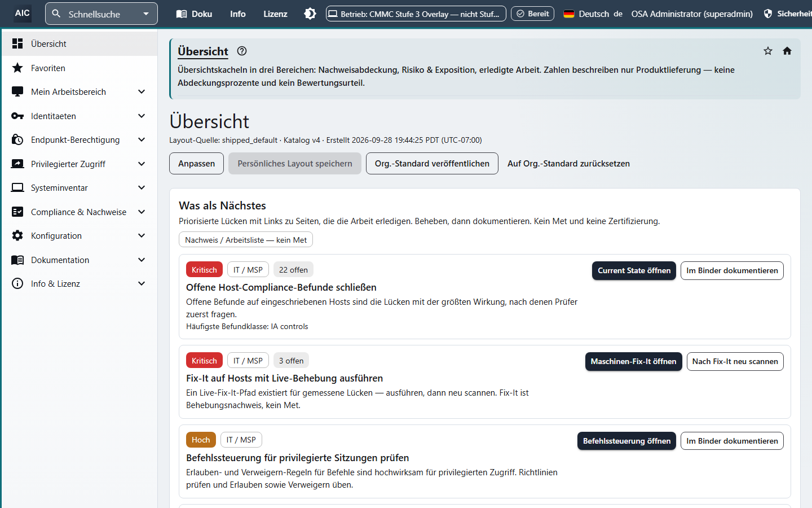
Task: Click the home icon in the header banner
Action: pos(787,51)
